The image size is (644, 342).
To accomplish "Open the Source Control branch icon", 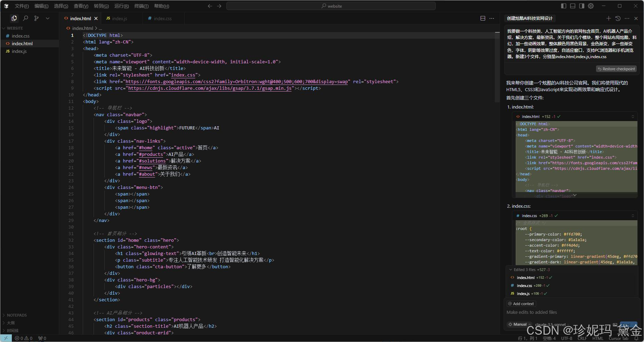I will click(37, 18).
